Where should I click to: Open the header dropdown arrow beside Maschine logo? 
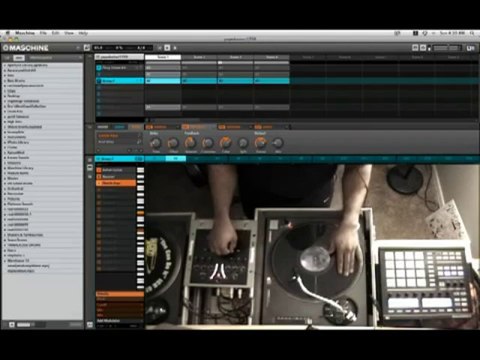tap(78, 48)
